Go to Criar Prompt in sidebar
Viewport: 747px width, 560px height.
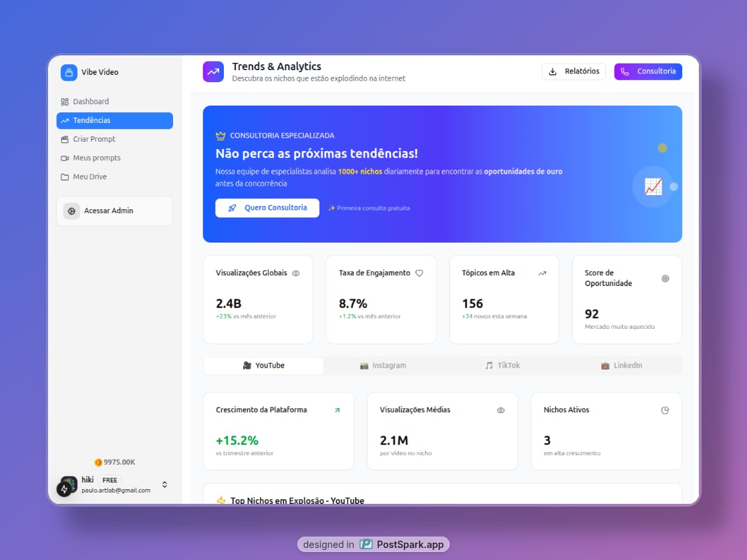94,139
